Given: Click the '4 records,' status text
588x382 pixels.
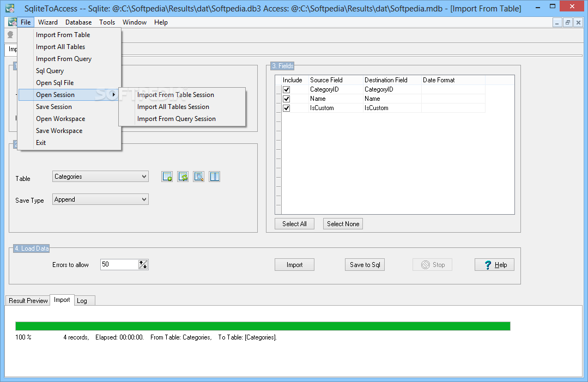Looking at the screenshot, I should coord(76,337).
